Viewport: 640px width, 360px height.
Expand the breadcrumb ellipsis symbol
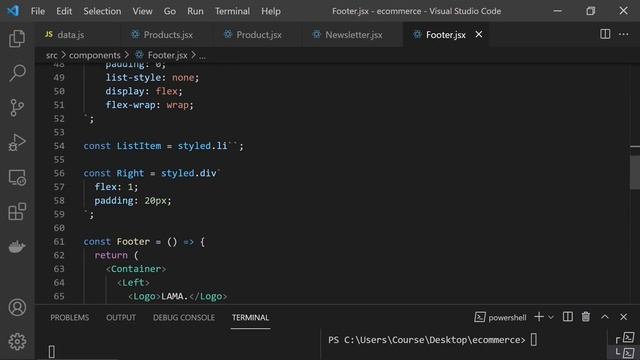pos(202,56)
